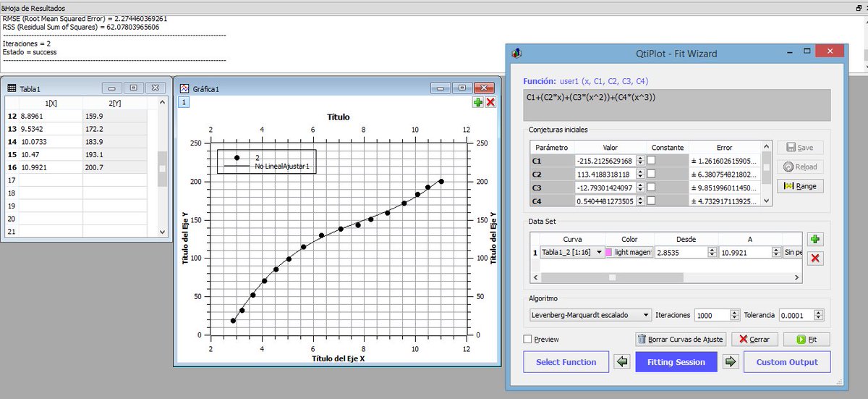Enable the Preview checkbox
The width and height of the screenshot is (868, 399).
528,339
